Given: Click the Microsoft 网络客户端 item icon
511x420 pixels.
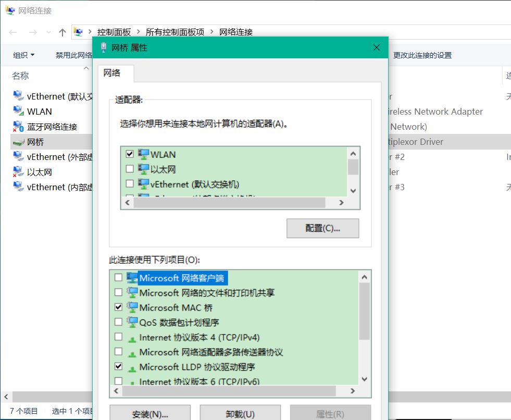Looking at the screenshot, I should click(x=132, y=278).
